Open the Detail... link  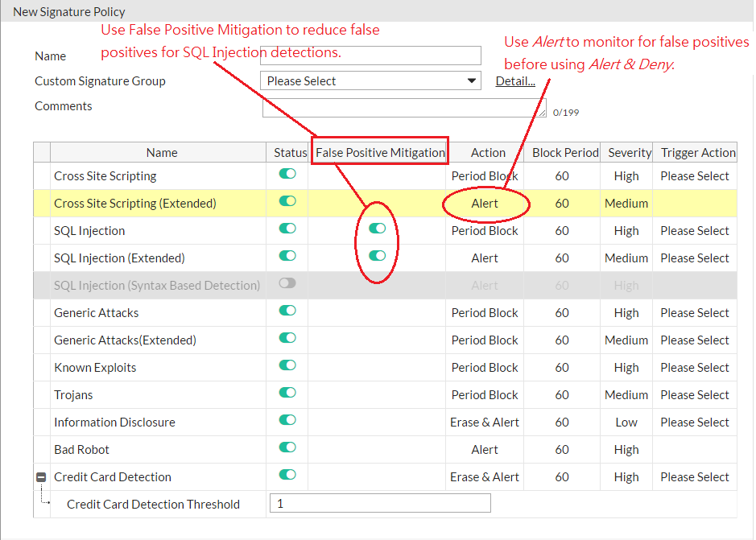(514, 80)
